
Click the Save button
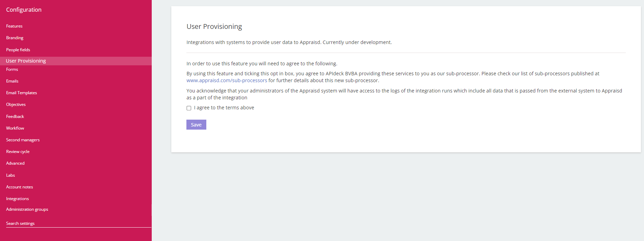point(196,125)
